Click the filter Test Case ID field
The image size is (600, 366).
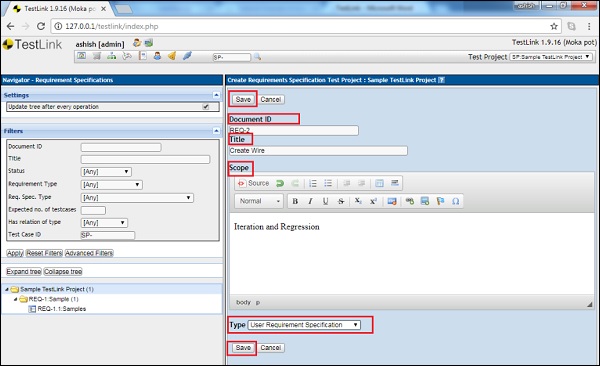pyautogui.click(x=108, y=235)
